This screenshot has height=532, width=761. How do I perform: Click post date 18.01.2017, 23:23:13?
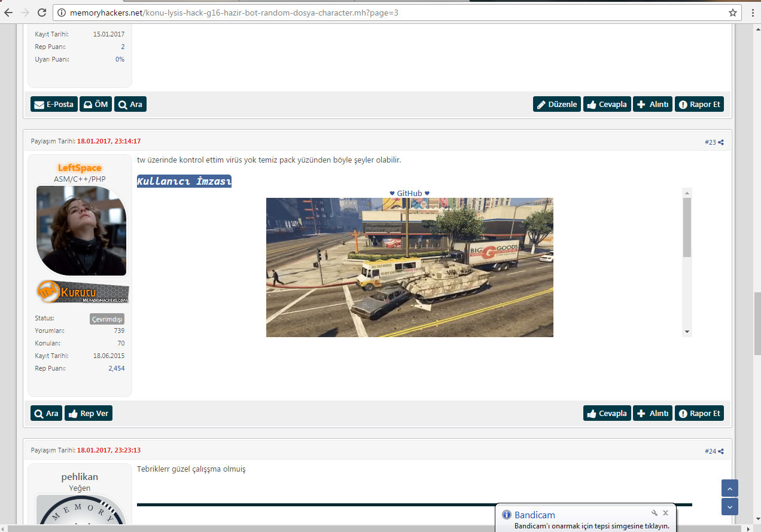pyautogui.click(x=109, y=450)
